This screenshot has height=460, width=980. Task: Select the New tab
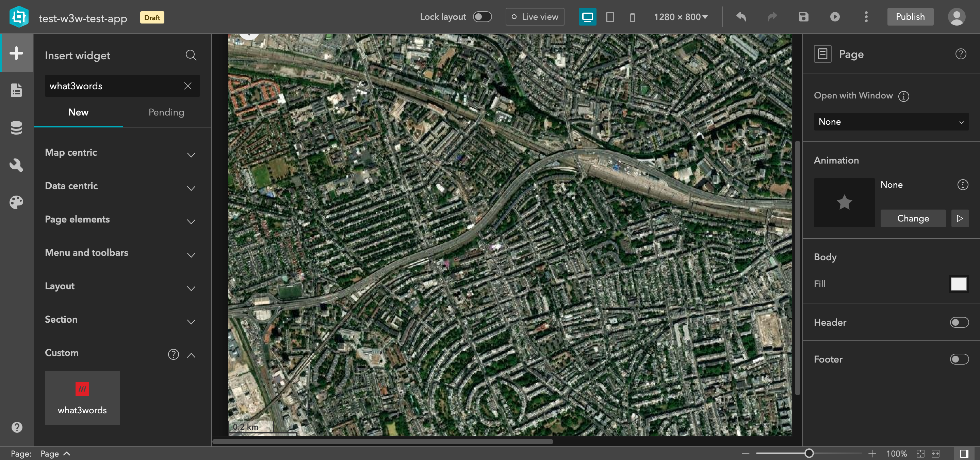(78, 112)
